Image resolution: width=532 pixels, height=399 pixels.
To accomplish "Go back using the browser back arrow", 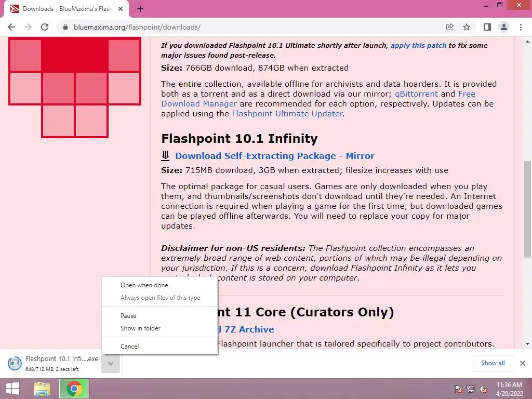I will tap(11, 27).
